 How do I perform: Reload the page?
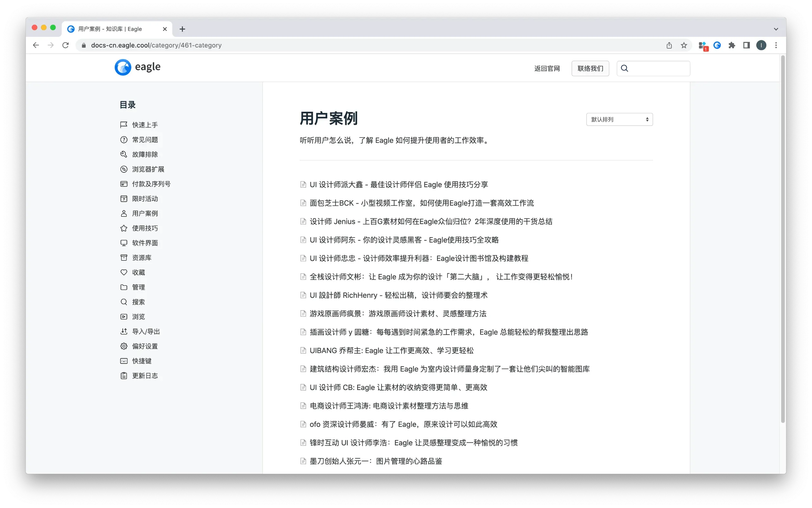click(x=65, y=45)
